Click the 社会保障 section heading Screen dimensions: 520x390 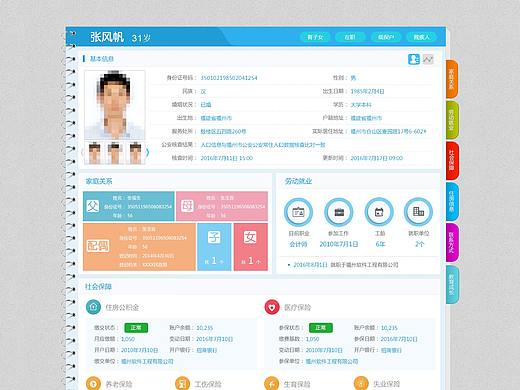click(98, 287)
